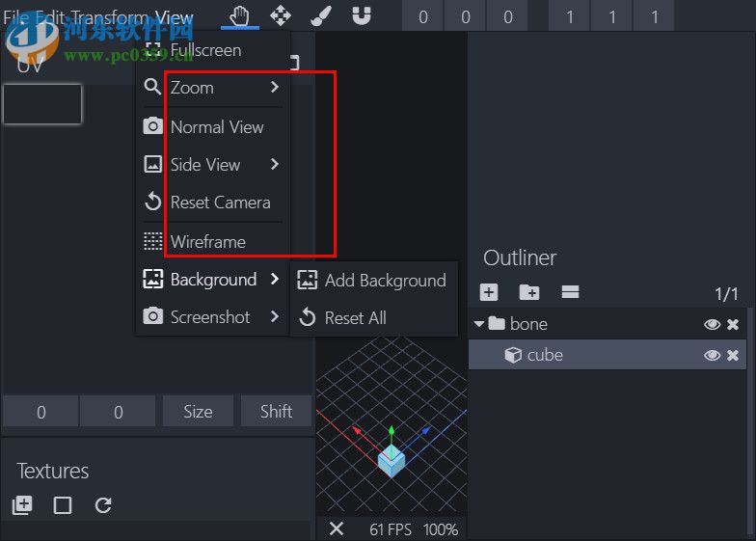756x541 pixels.
Task: Click the third position 0 field
Action: 507,17
